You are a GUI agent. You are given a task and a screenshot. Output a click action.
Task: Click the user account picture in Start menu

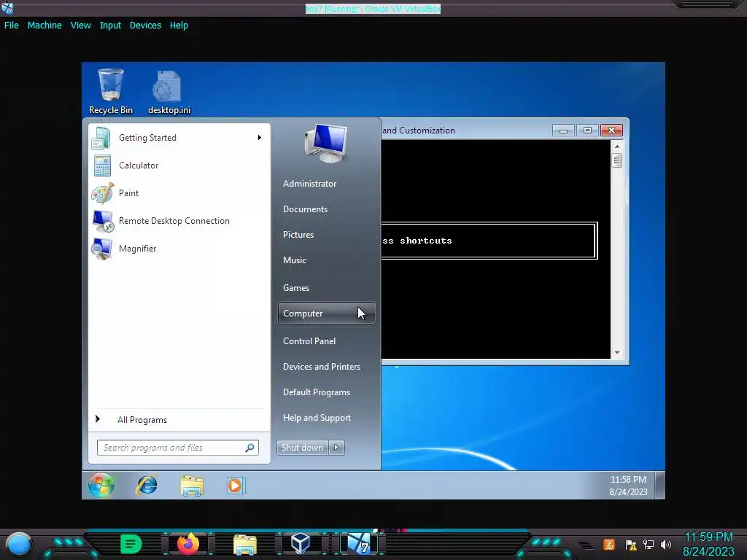326,144
